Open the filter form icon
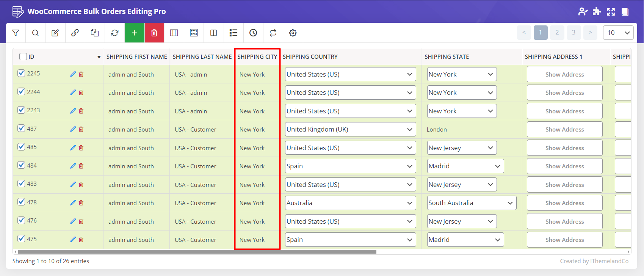644x276 pixels. (16, 33)
